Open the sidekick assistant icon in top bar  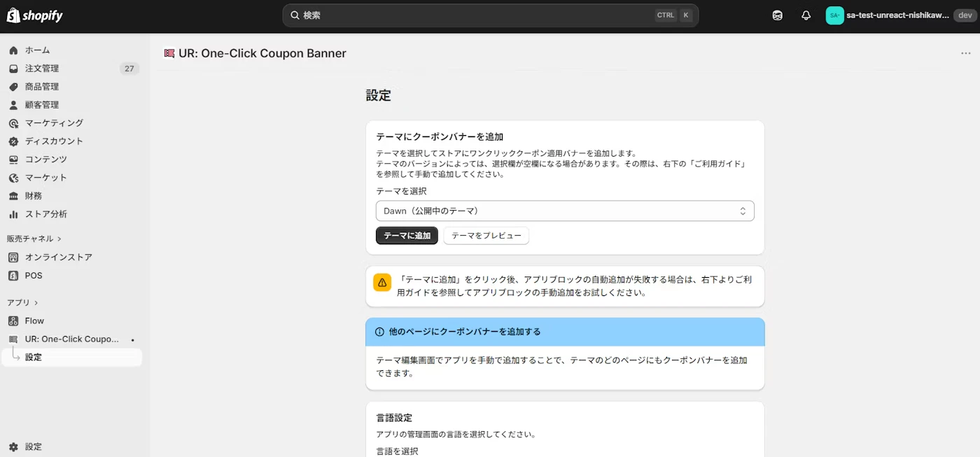tap(778, 15)
